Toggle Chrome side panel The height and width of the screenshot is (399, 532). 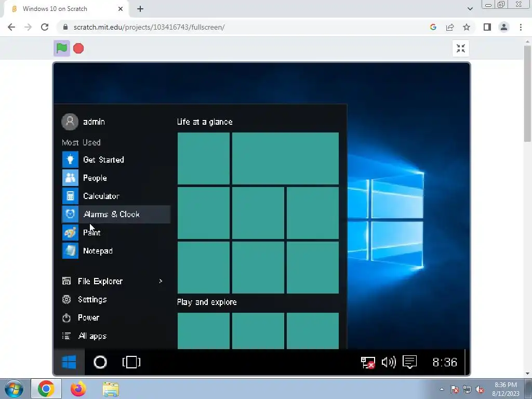point(487,27)
